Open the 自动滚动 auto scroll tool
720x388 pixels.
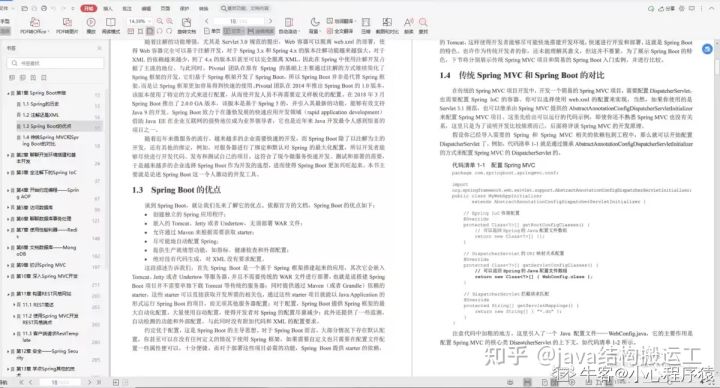click(289, 25)
